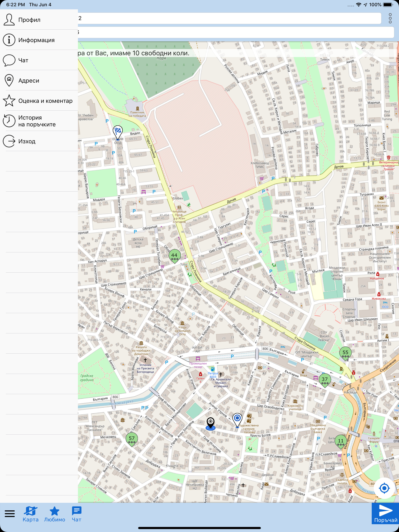Center map on my location
Image resolution: width=399 pixels, height=532 pixels.
click(x=384, y=488)
